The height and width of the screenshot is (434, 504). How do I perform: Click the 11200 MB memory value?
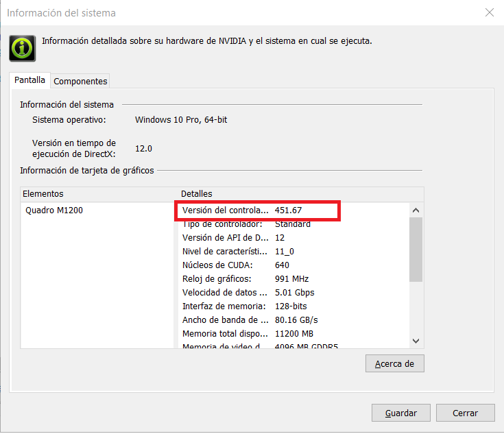click(x=293, y=334)
